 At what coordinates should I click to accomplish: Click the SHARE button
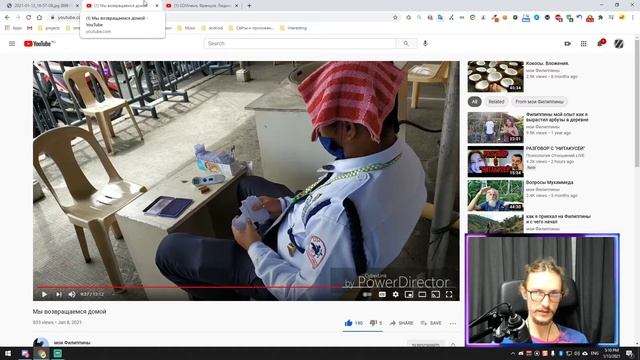click(x=401, y=323)
